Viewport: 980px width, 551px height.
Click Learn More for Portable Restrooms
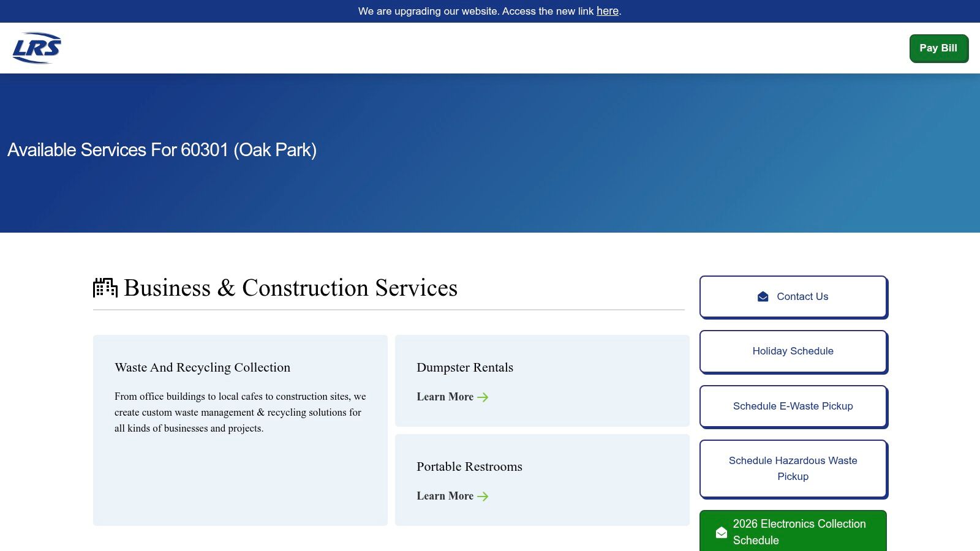(452, 496)
